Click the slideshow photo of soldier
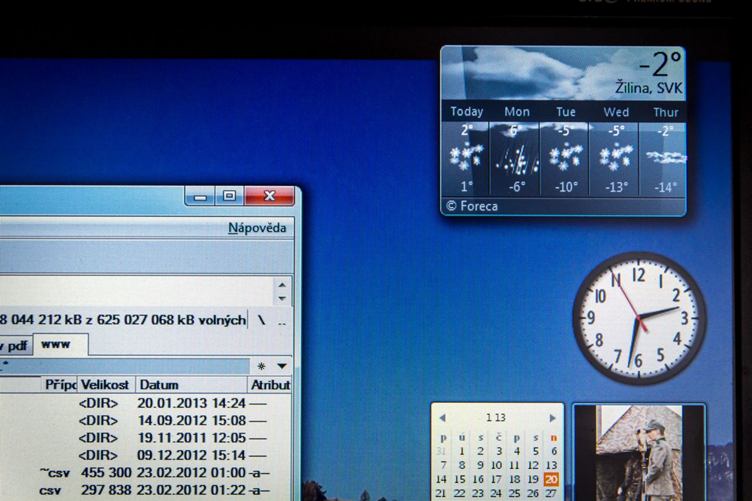 click(639, 453)
